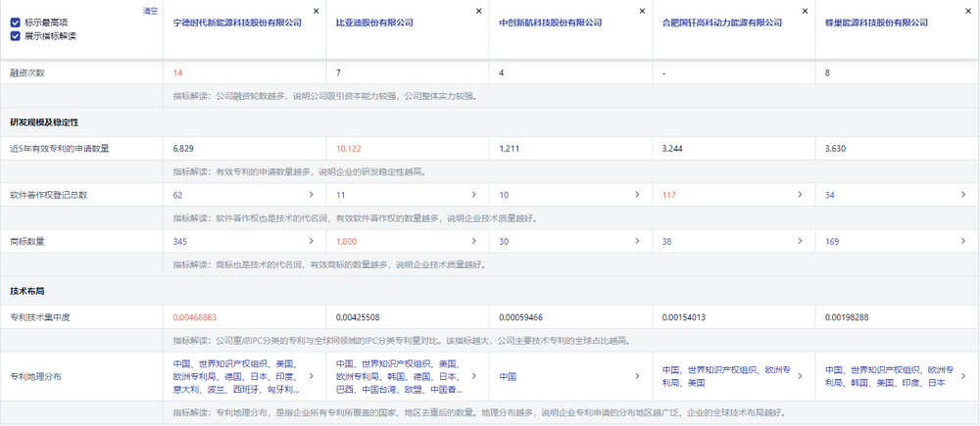The image size is (980, 426).
Task: Expand software copyright arrow beside 62
Action: point(312,194)
